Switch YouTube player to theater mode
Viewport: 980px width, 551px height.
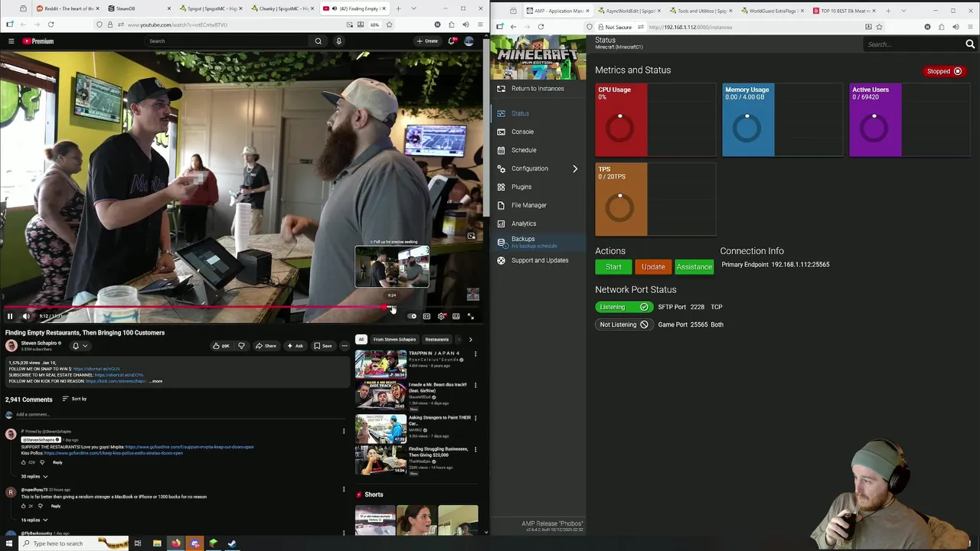(x=456, y=316)
